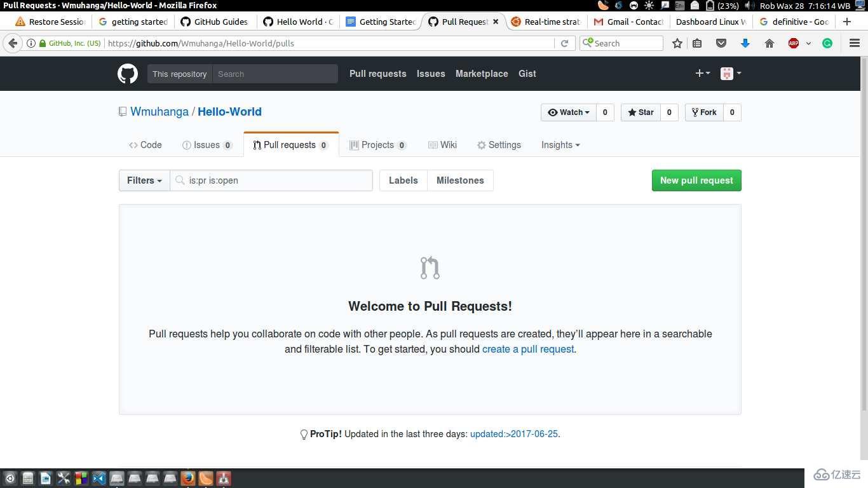Expand the Insights dropdown tab
Screen dimensions: 868x488
tap(560, 145)
